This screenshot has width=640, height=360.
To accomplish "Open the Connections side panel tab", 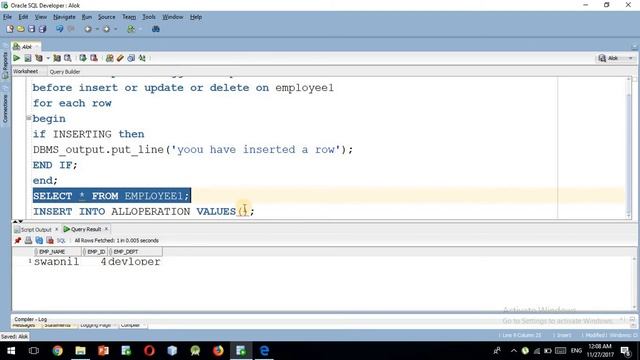I will coord(5,108).
